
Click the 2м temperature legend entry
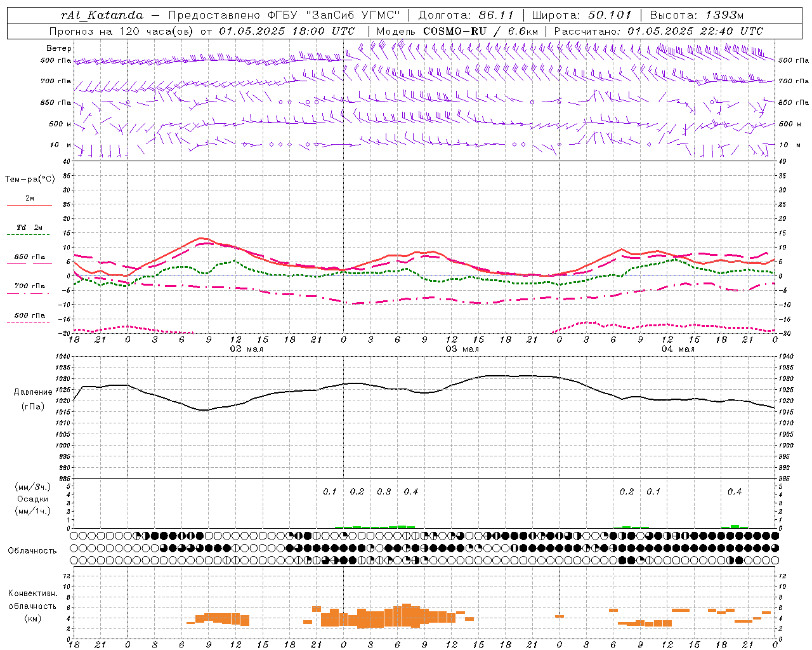pyautogui.click(x=30, y=199)
